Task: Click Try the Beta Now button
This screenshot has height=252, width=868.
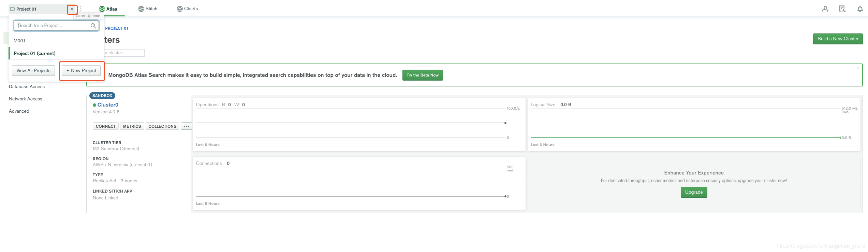Action: [x=423, y=75]
